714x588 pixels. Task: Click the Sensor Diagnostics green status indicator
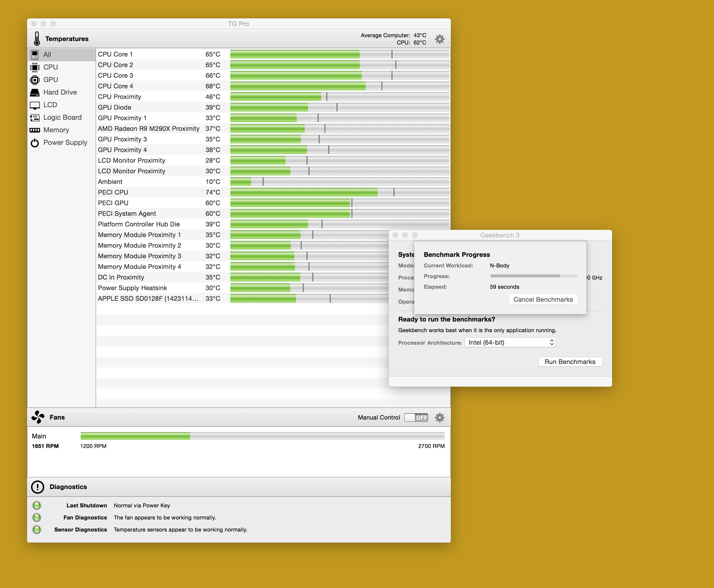(37, 529)
